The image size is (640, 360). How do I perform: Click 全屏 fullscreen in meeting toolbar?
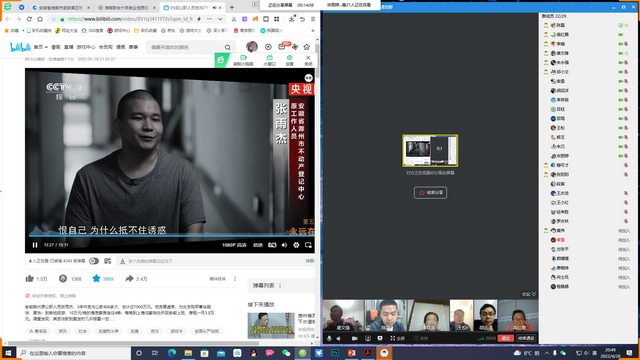(x=397, y=338)
